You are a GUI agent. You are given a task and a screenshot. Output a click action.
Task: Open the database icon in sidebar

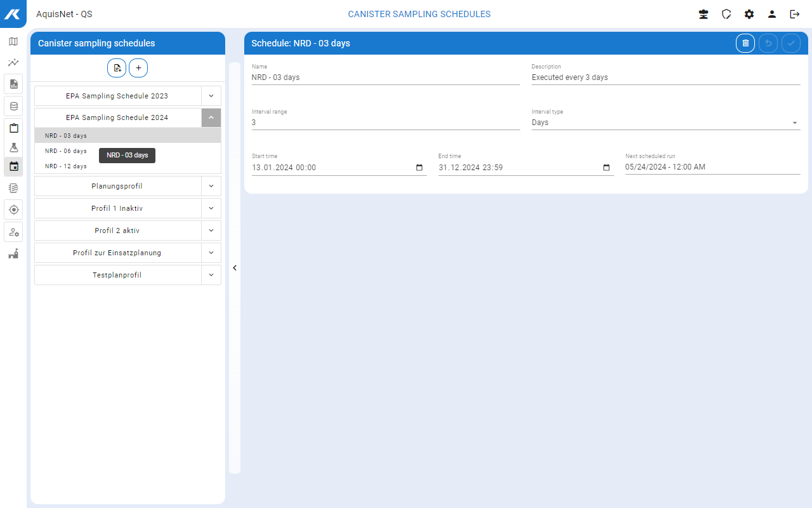13,105
